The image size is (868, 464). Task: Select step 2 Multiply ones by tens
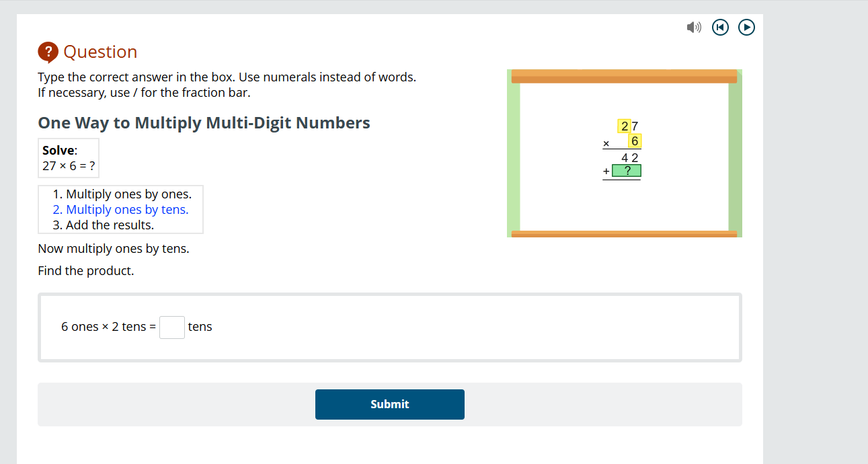[x=120, y=209]
